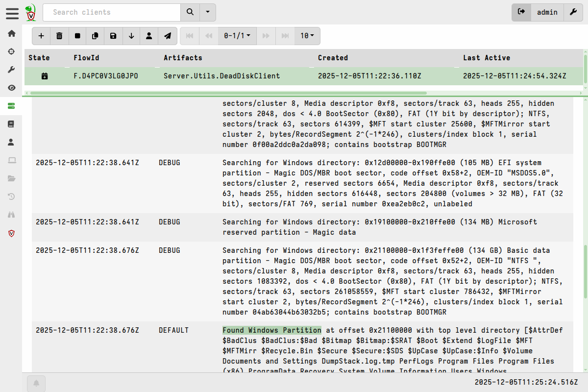Click the plus icon to create new collection
588x392 pixels.
(x=41, y=36)
